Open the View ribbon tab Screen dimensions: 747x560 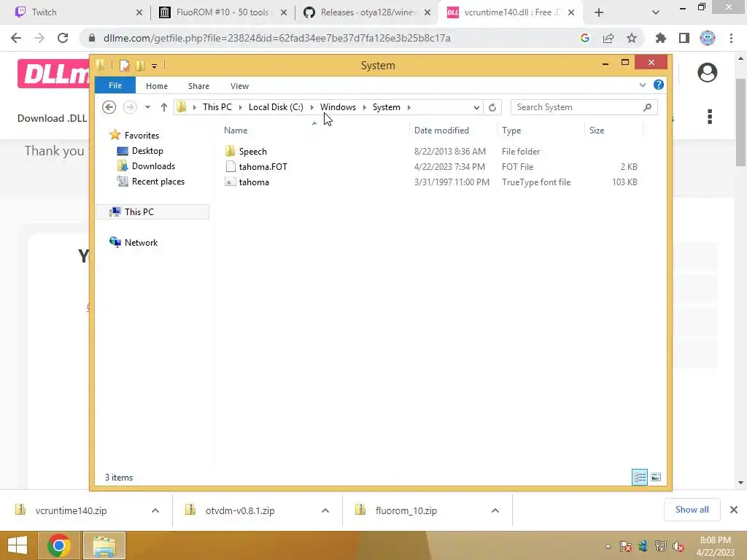[x=239, y=86]
